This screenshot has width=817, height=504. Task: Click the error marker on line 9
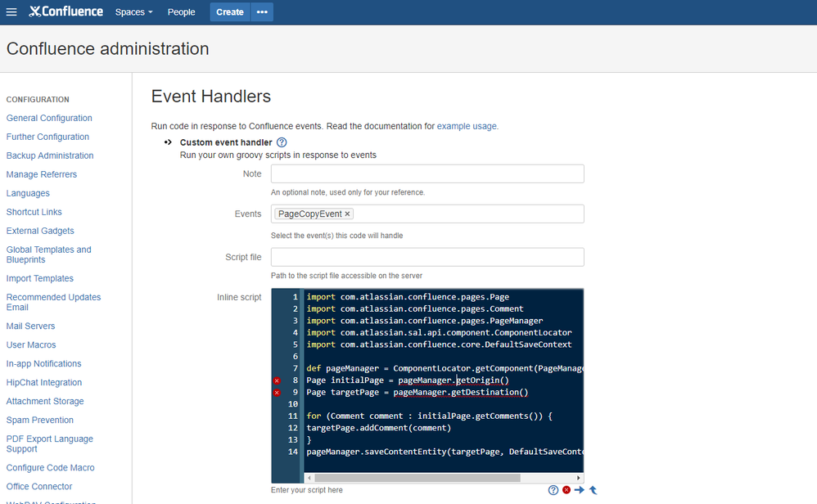tap(277, 393)
